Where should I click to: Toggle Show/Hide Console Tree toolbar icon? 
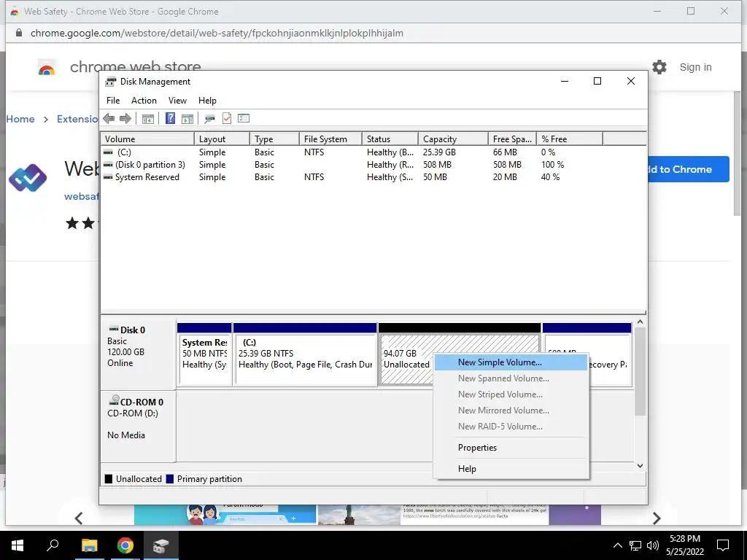point(148,119)
